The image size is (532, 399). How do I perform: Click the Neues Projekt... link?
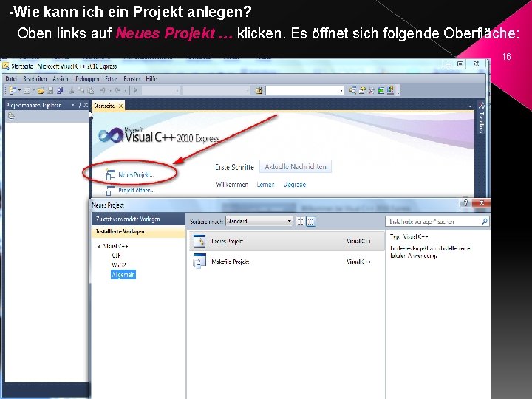tap(136, 174)
